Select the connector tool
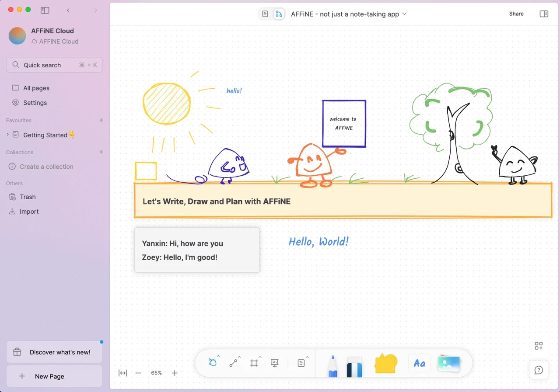Viewport: 560px width, 392px height. pos(233,363)
